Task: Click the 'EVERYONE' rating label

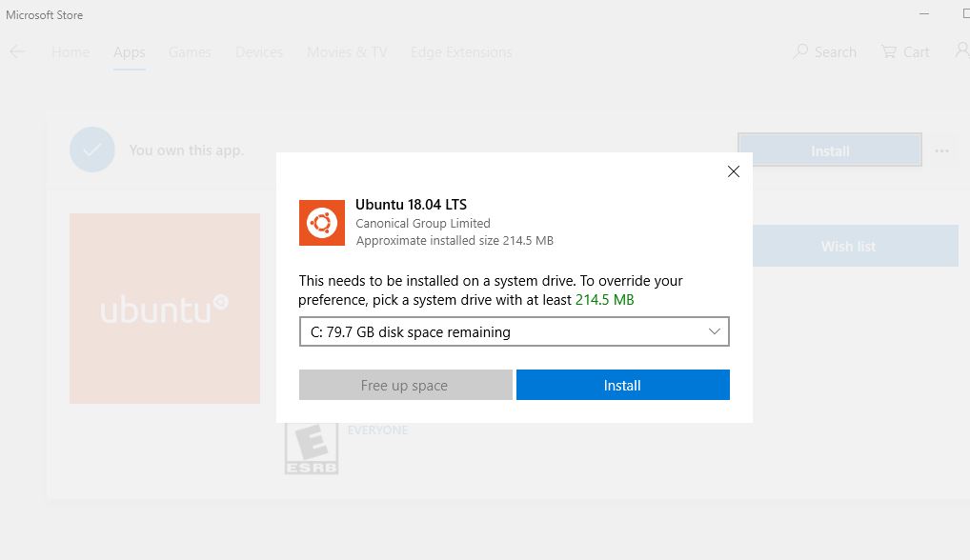Action: coord(377,430)
